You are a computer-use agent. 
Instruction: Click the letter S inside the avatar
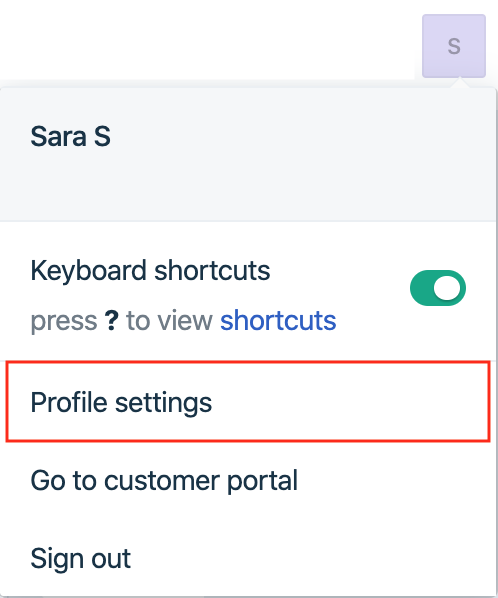point(454,46)
